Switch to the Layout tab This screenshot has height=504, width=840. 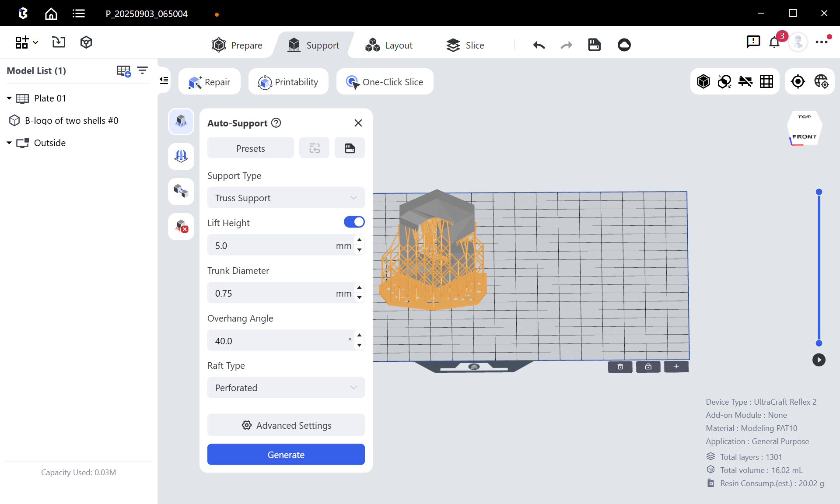(x=389, y=45)
